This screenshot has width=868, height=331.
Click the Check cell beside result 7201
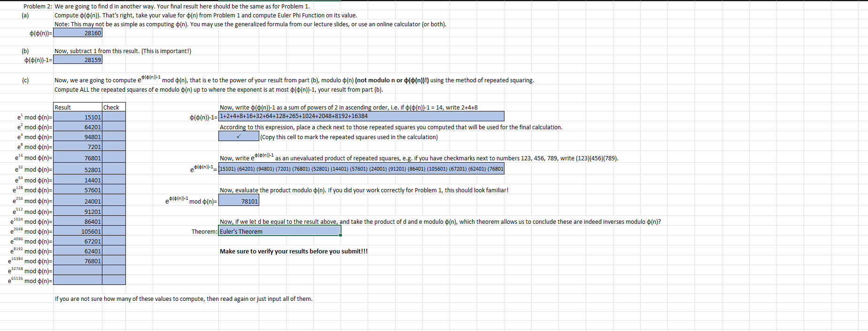click(114, 147)
